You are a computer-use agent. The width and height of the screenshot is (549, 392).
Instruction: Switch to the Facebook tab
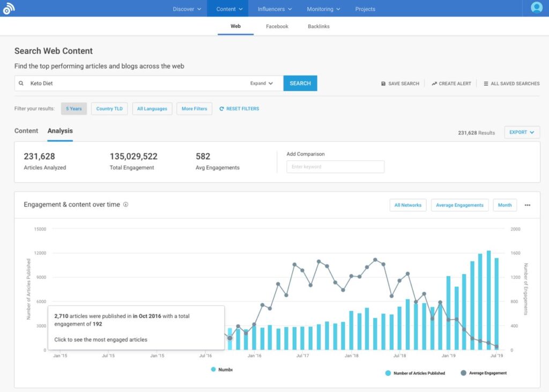pos(277,26)
